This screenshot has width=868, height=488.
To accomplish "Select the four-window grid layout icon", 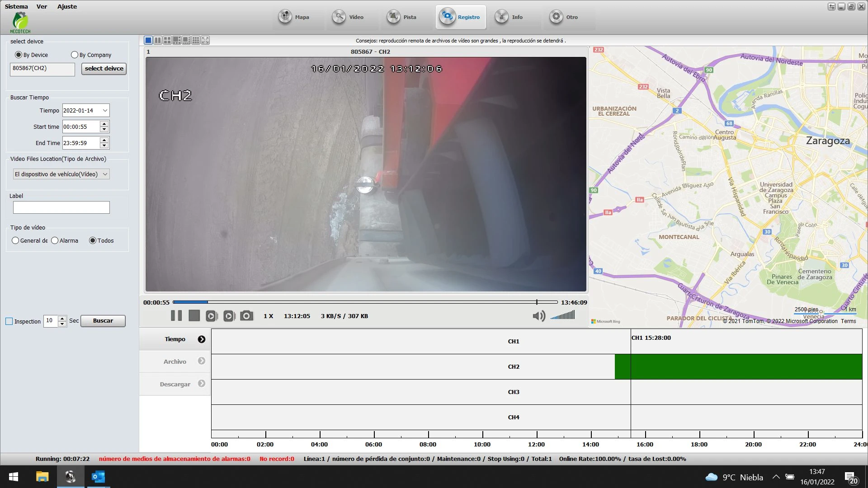I will (x=167, y=40).
